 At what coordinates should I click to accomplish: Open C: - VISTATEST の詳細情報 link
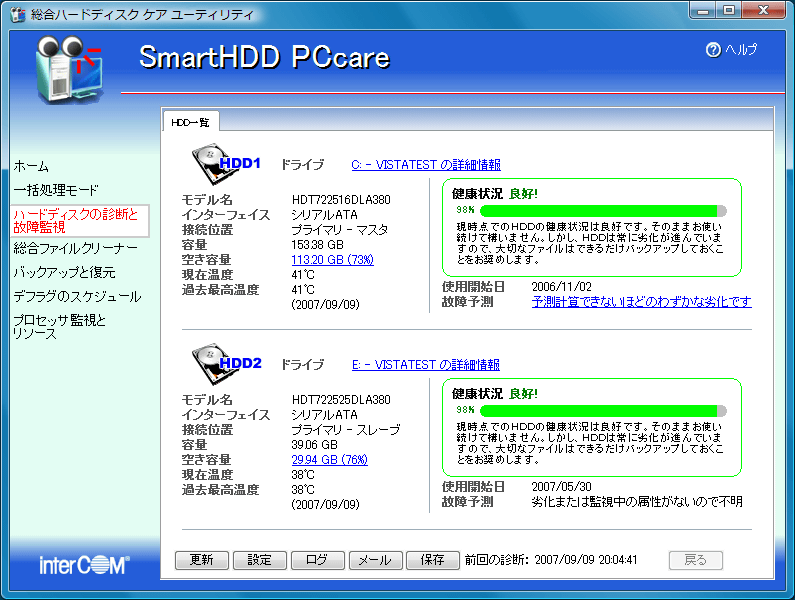(x=426, y=165)
